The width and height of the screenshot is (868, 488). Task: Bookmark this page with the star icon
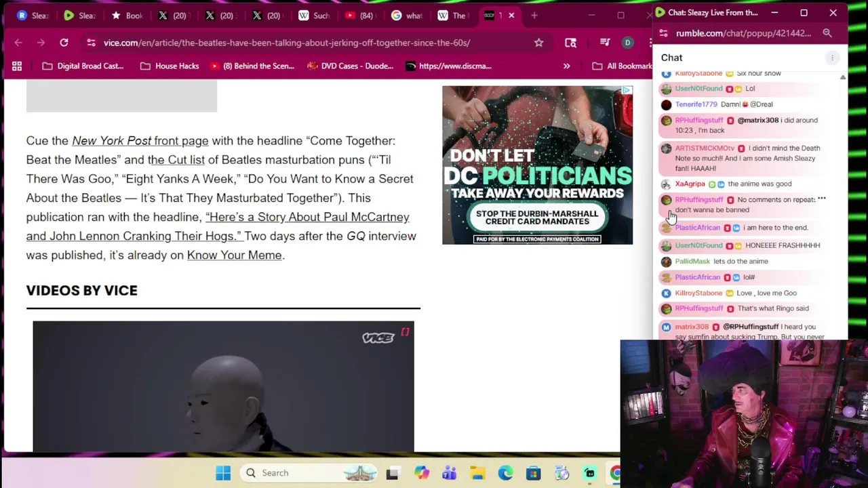point(538,43)
